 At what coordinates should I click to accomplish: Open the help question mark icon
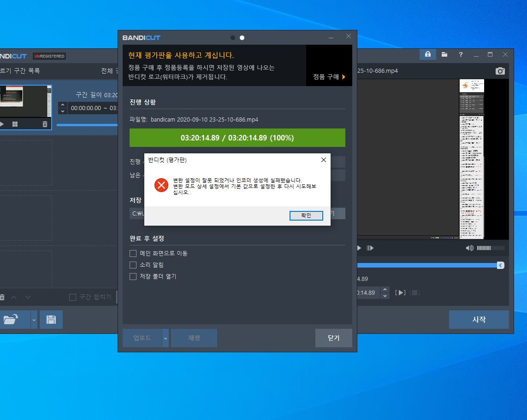(461, 54)
